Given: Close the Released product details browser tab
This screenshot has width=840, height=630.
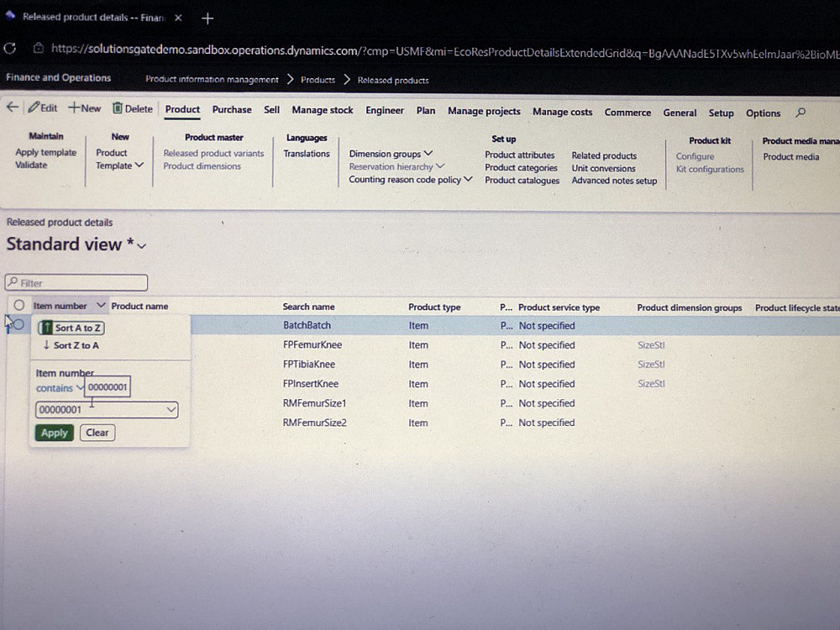Looking at the screenshot, I should pos(178,18).
